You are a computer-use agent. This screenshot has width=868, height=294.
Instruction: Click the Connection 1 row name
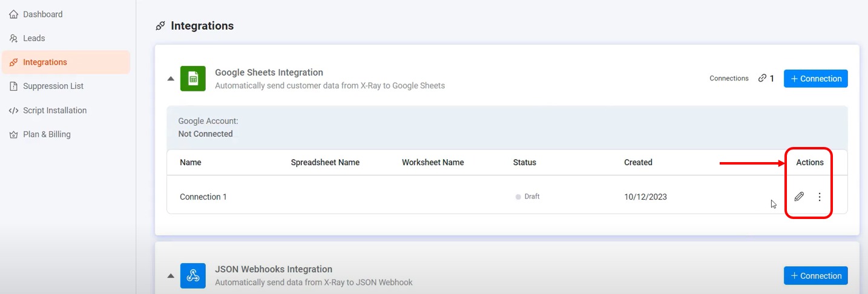click(x=203, y=197)
